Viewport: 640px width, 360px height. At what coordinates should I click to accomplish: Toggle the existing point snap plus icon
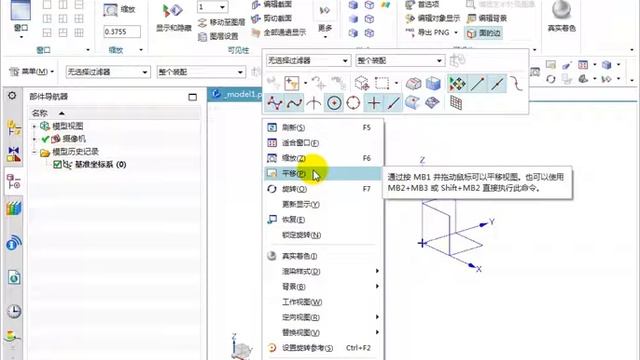tap(373, 103)
